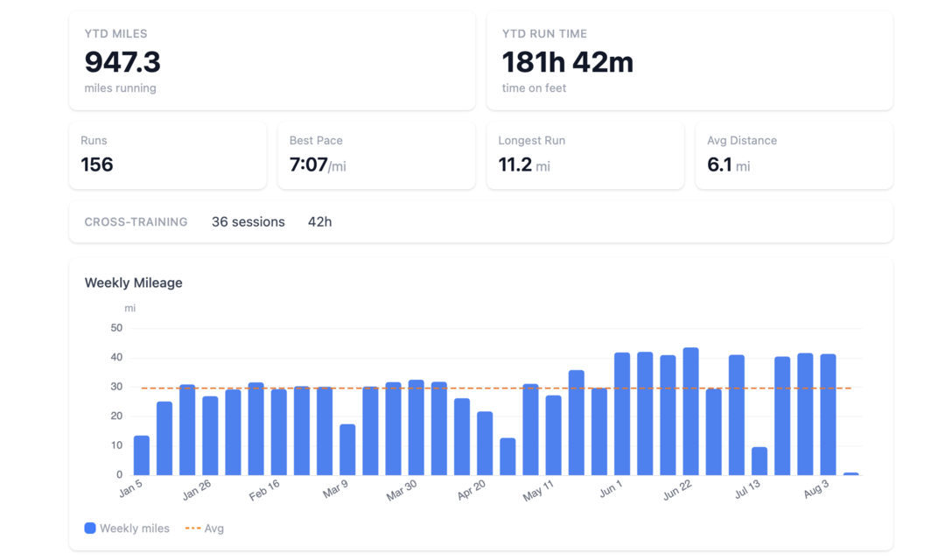Image resolution: width=945 pixels, height=560 pixels.
Task: Click the Jan 5 weekly bar
Action: point(142,455)
